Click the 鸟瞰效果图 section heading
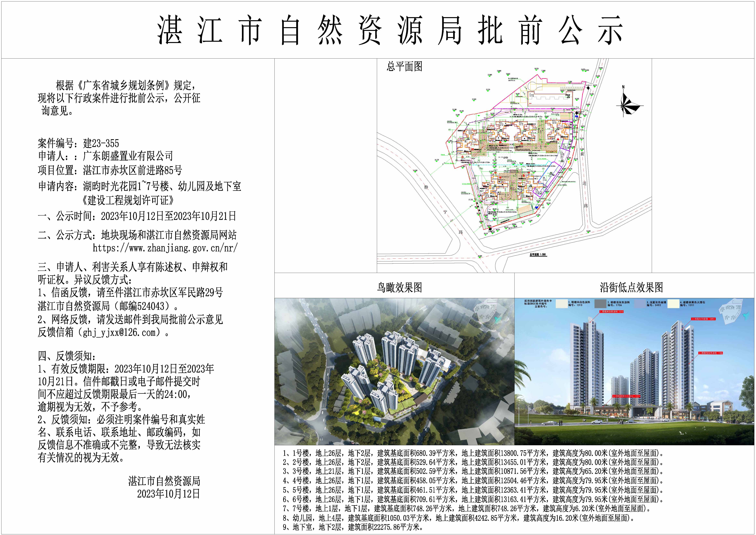The image size is (756, 535). (399, 288)
